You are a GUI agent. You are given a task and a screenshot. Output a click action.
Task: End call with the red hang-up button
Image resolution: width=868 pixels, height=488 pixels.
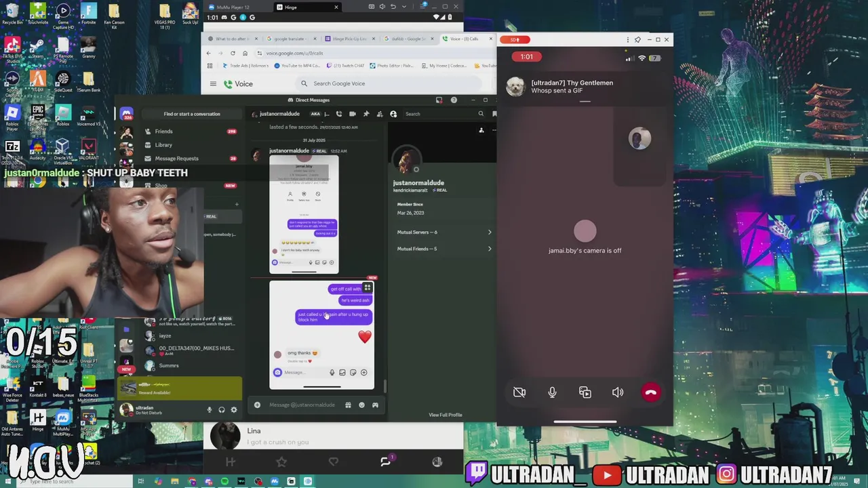650,392
